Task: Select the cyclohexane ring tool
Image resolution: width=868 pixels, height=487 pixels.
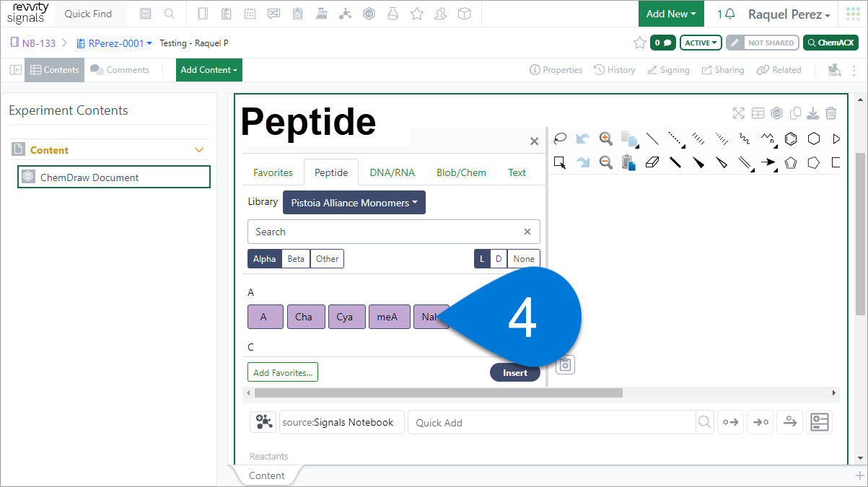Action: [814, 139]
